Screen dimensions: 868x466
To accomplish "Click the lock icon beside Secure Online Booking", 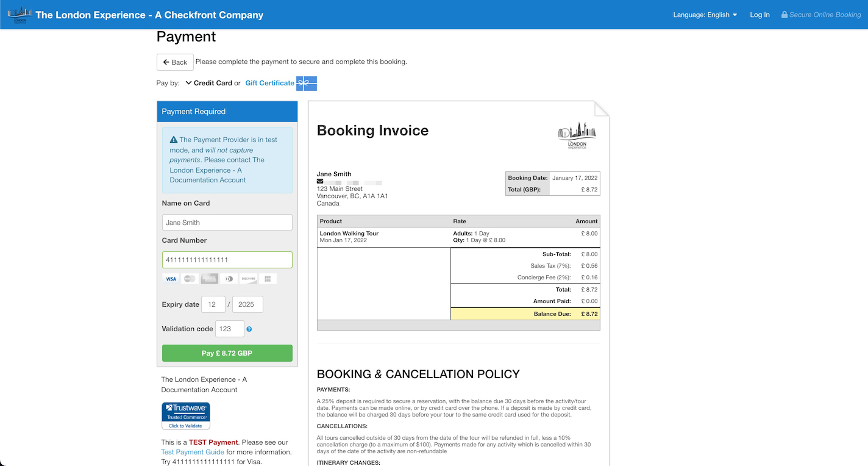I will click(784, 15).
